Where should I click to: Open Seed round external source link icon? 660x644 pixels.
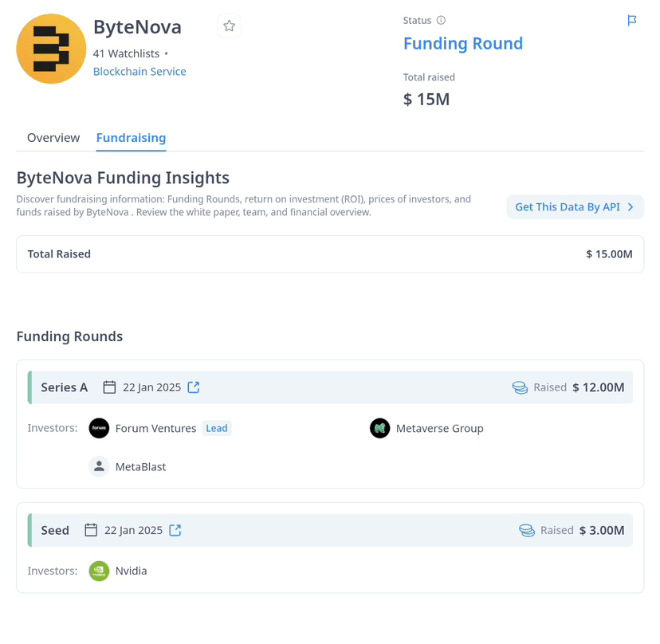click(x=175, y=530)
